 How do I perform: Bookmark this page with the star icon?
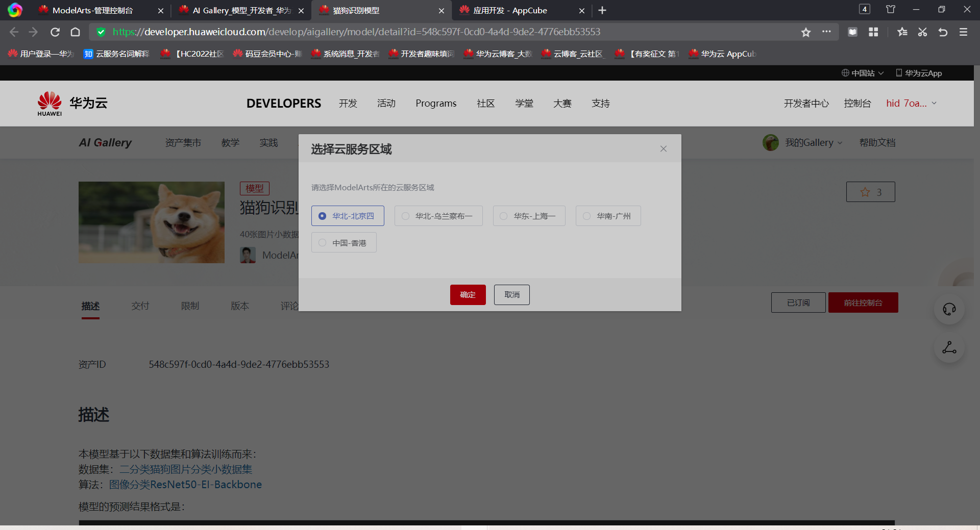(x=806, y=32)
